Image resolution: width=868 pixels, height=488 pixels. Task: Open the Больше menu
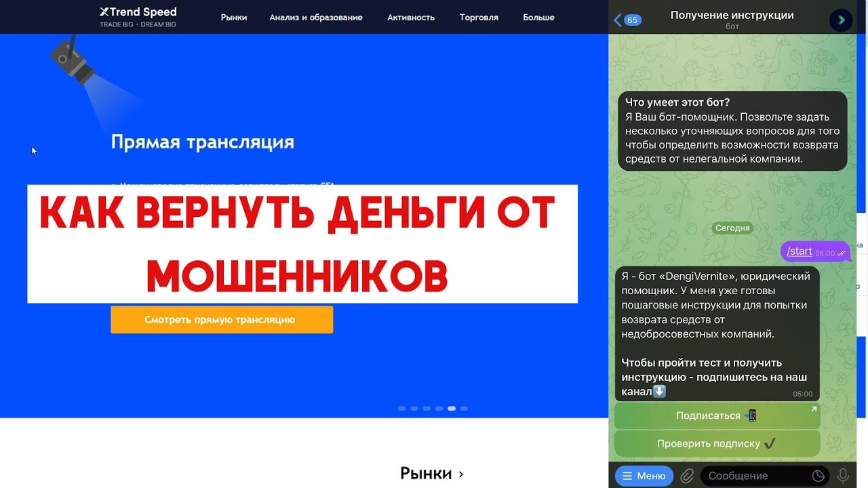point(538,18)
